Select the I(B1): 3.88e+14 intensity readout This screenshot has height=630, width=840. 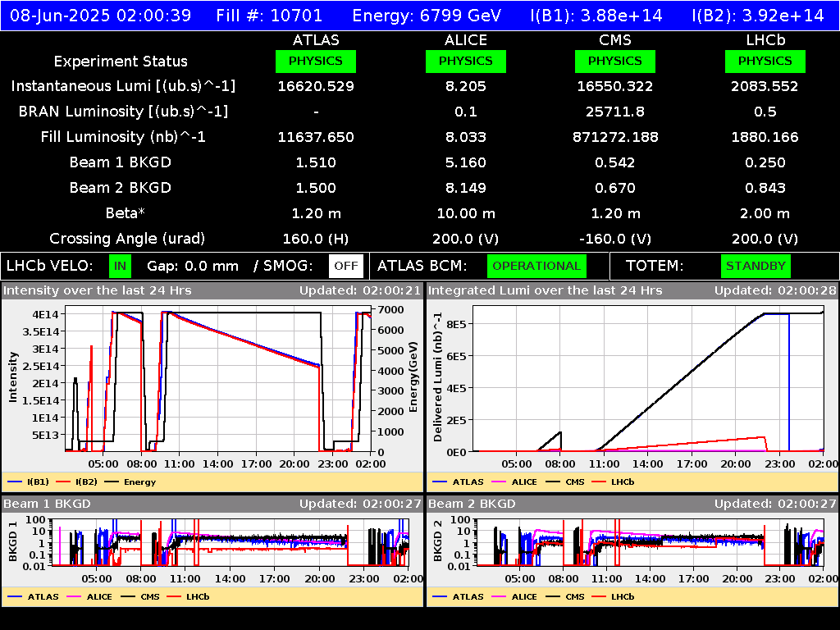(x=596, y=15)
